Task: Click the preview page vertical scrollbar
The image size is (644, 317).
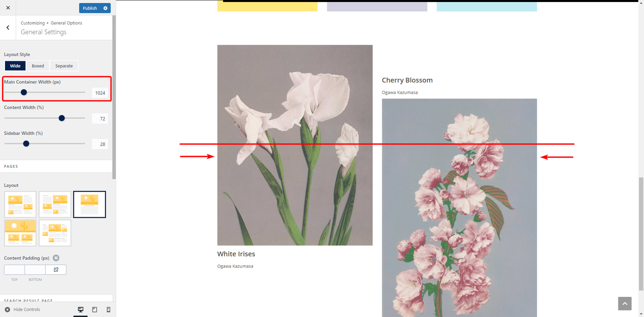Action: pyautogui.click(x=641, y=233)
